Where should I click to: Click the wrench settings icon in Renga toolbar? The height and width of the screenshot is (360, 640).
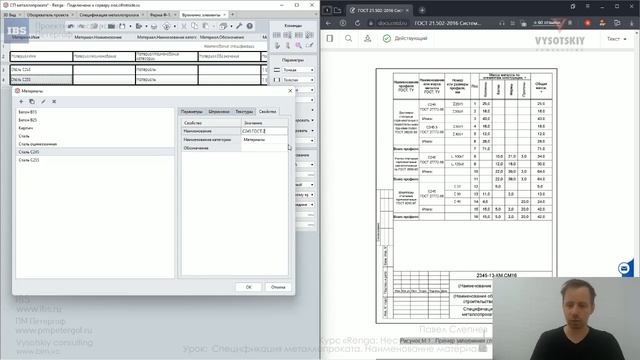[x=239, y=26]
